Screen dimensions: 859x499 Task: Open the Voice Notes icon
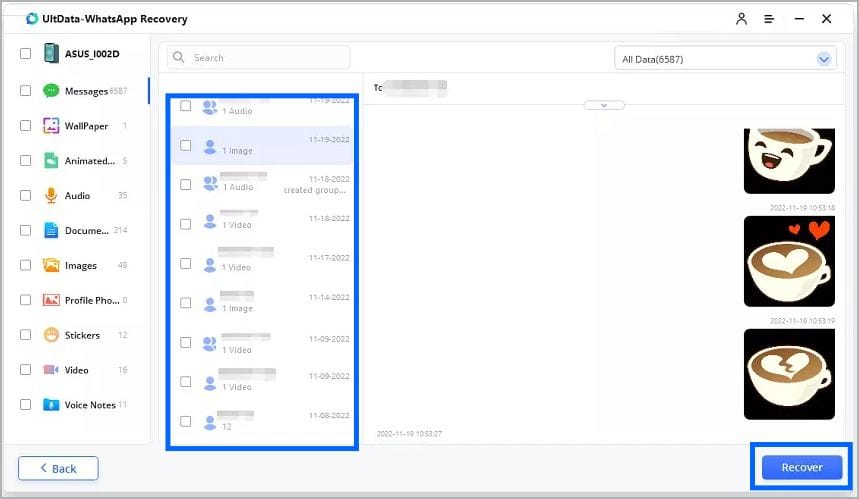point(51,405)
